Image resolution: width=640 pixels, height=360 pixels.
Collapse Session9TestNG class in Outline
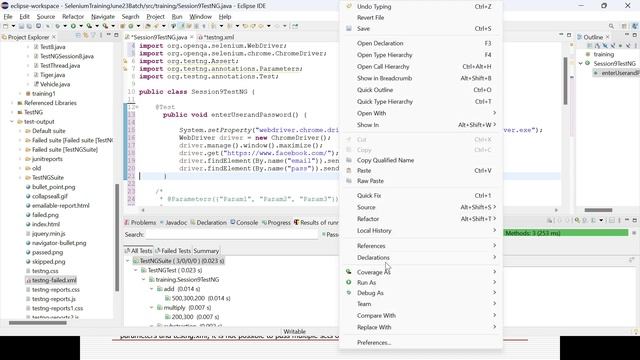click(x=580, y=64)
